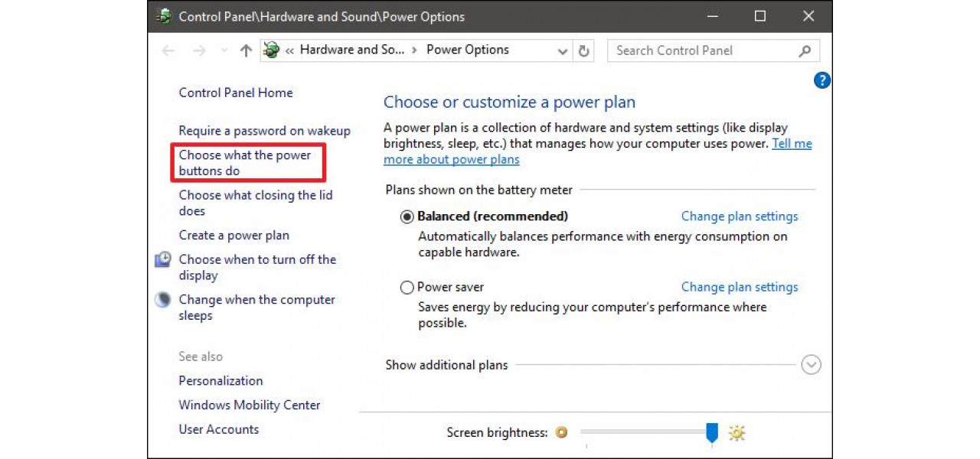This screenshot has width=980, height=459.
Task: Click the Forward navigation arrow
Action: [199, 50]
